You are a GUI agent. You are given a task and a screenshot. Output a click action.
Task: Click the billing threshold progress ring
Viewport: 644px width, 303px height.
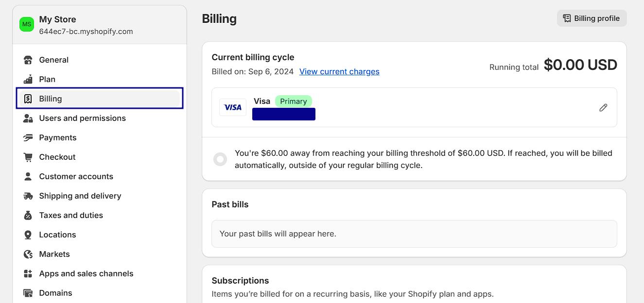[220, 159]
